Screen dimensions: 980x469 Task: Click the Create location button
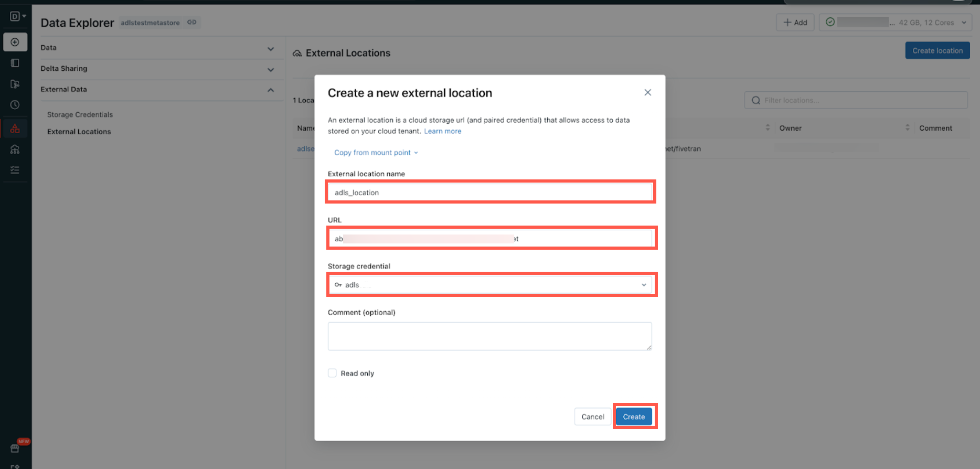click(938, 50)
